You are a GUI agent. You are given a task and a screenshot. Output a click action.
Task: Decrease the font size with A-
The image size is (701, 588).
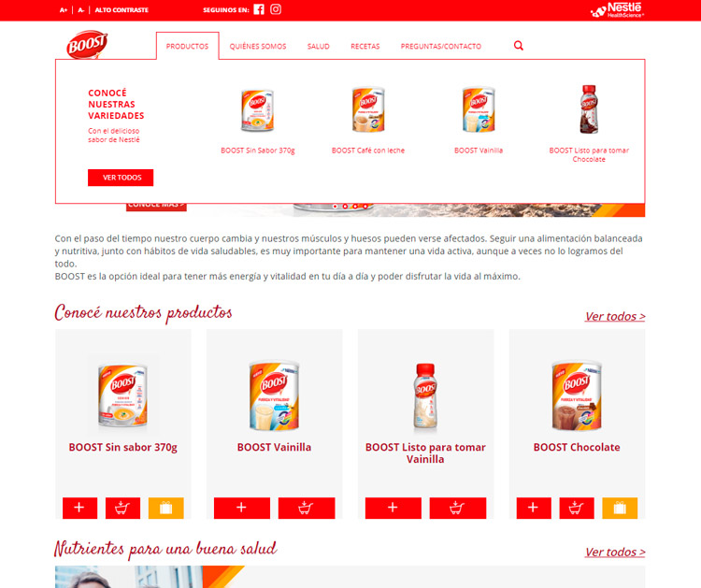(81, 10)
